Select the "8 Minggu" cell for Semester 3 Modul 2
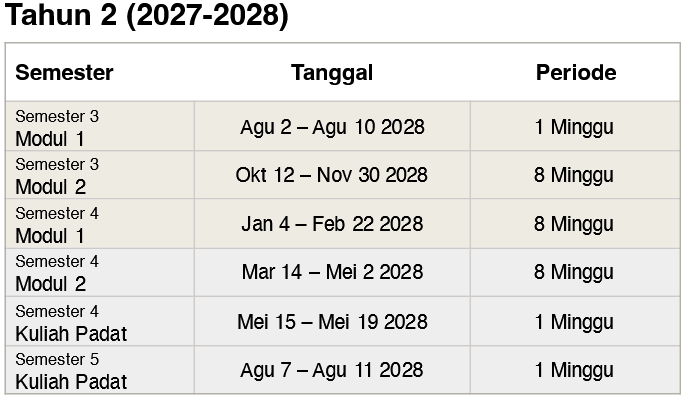This screenshot has width=691, height=402. coord(574,175)
